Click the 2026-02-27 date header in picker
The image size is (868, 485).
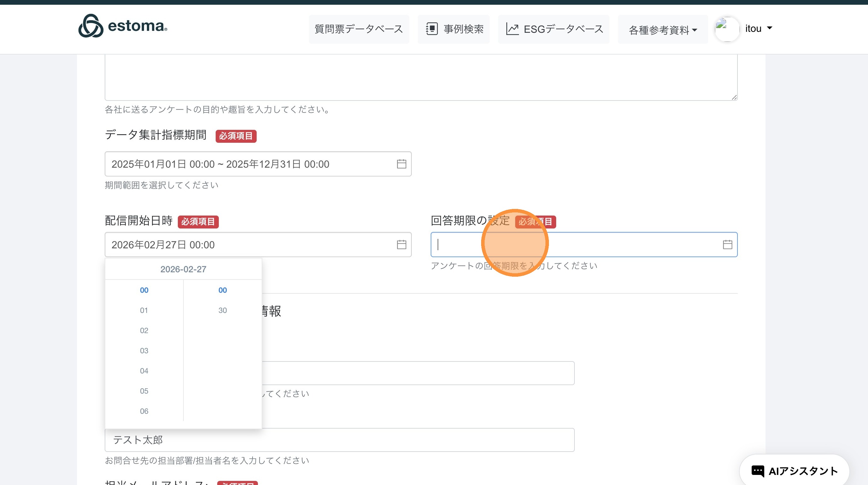[183, 269]
